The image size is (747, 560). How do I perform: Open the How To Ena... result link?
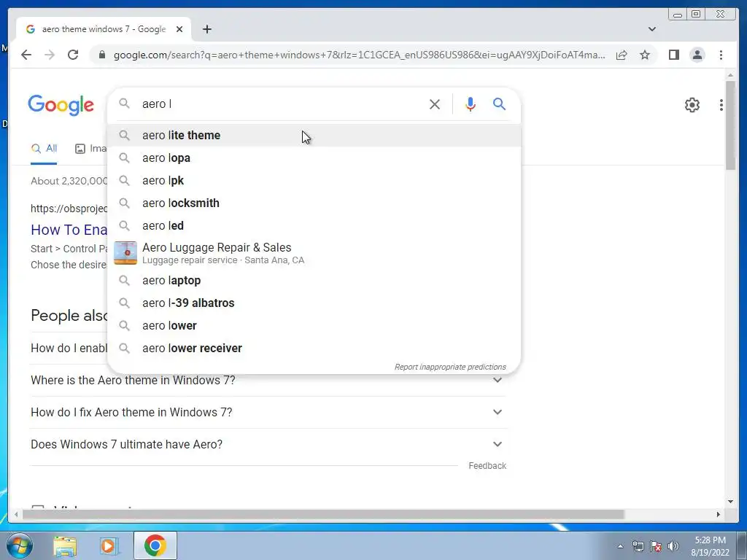point(69,230)
